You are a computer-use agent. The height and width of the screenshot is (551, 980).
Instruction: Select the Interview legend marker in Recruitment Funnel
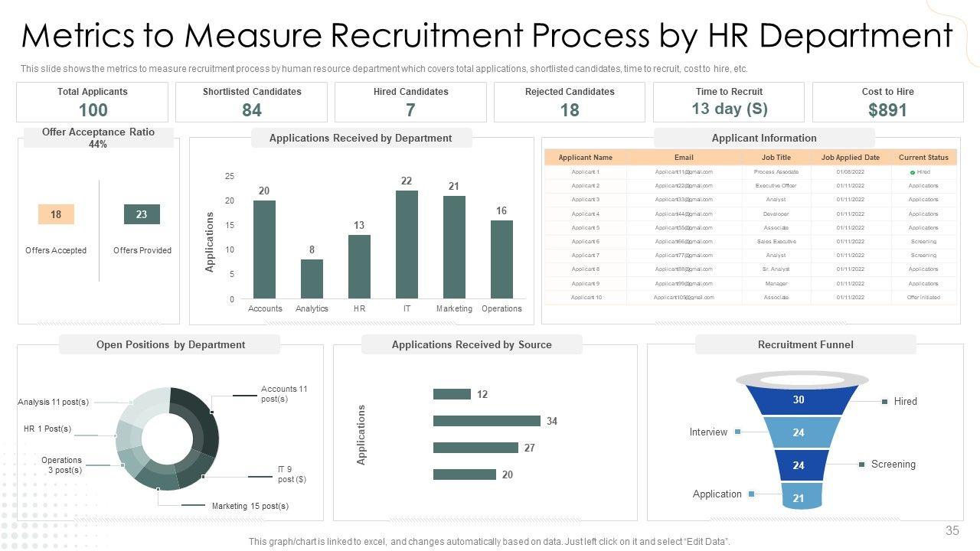click(x=737, y=432)
